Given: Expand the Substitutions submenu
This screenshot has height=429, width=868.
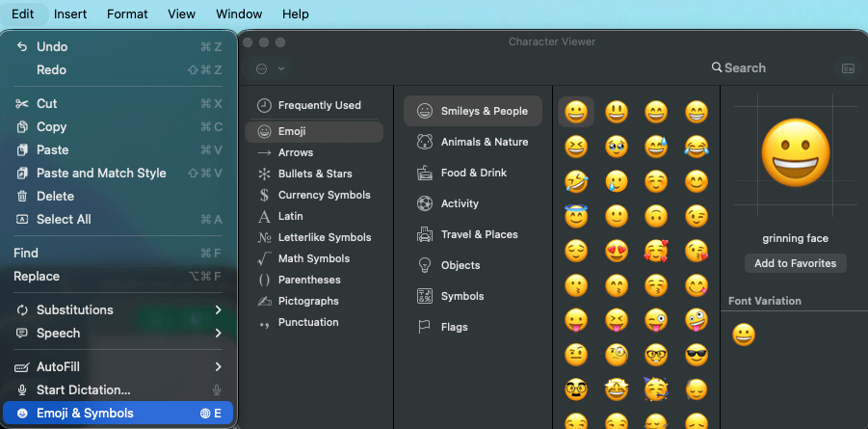Looking at the screenshot, I should 118,309.
